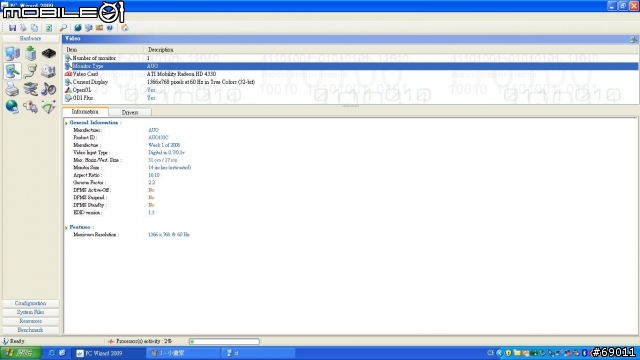Click the Description column header
The width and height of the screenshot is (640, 360).
click(391, 50)
